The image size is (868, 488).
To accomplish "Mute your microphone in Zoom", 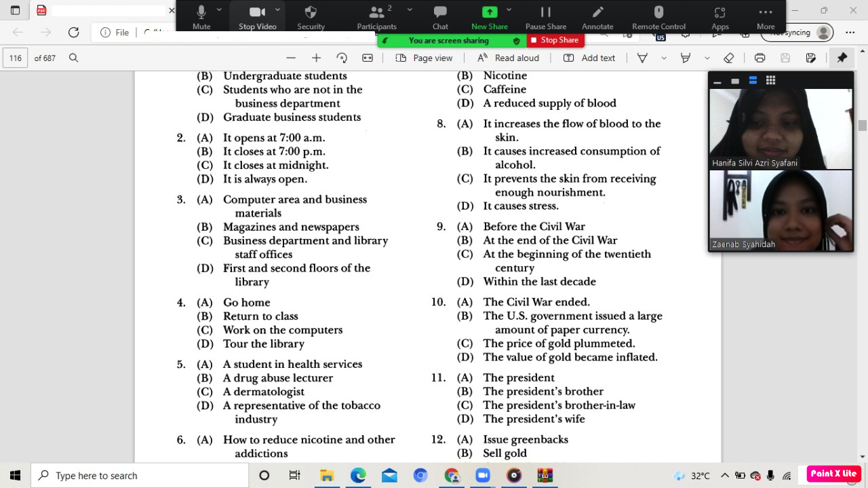I will pos(201,16).
